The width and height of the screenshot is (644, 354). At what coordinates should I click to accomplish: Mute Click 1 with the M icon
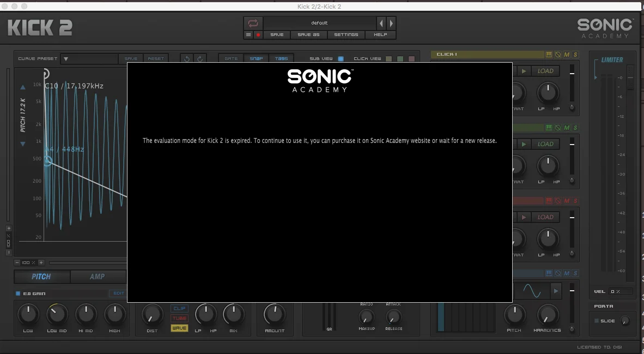[x=567, y=54]
